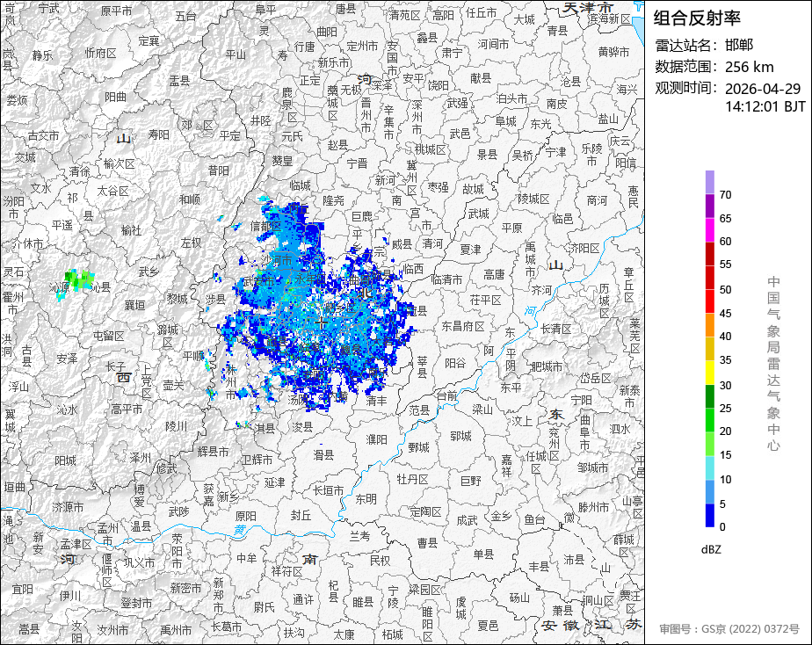Select the 登封市 label
Screen dimensions: 812x645
(x=137, y=604)
